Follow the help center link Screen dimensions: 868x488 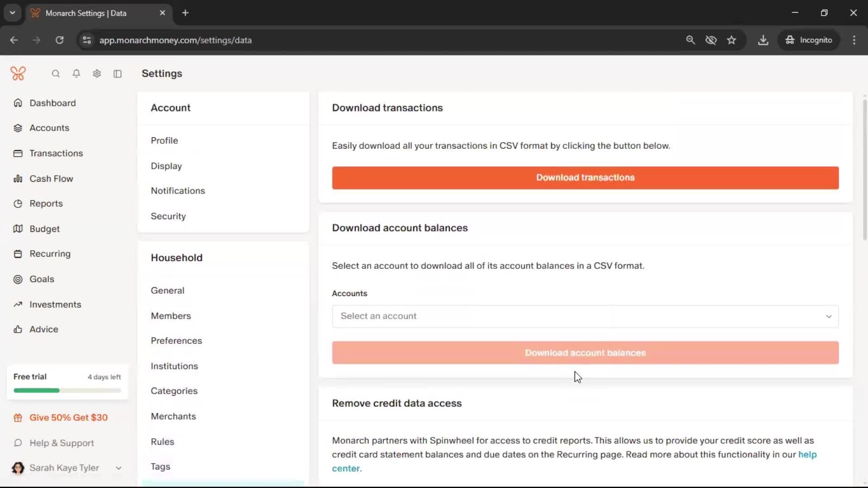807,455
